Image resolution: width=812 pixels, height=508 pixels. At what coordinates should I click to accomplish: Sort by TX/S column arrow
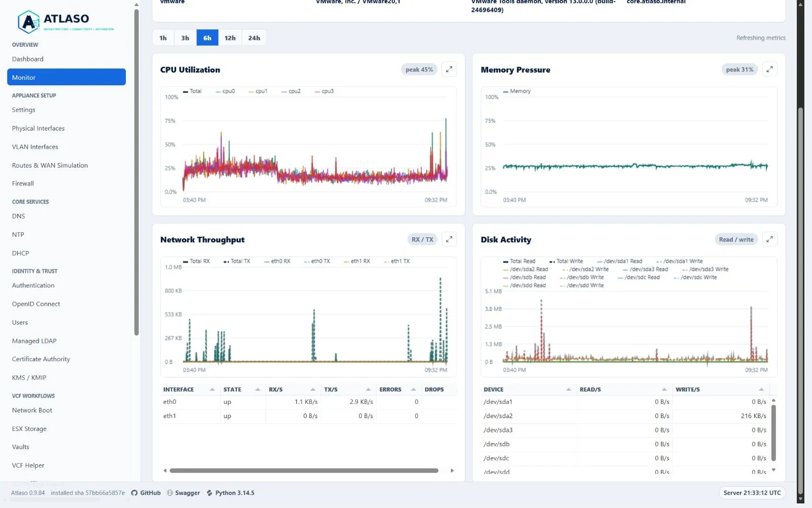click(368, 390)
